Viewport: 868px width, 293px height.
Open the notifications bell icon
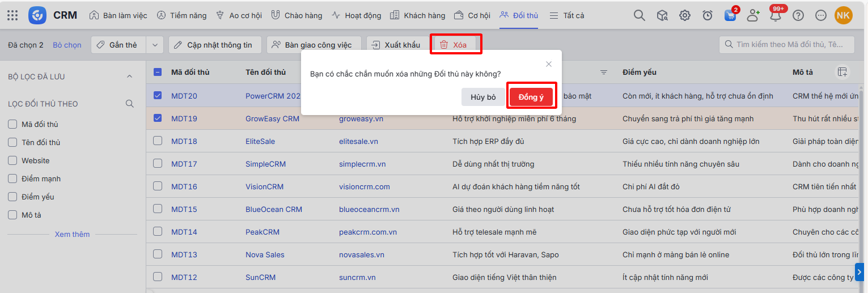(775, 16)
